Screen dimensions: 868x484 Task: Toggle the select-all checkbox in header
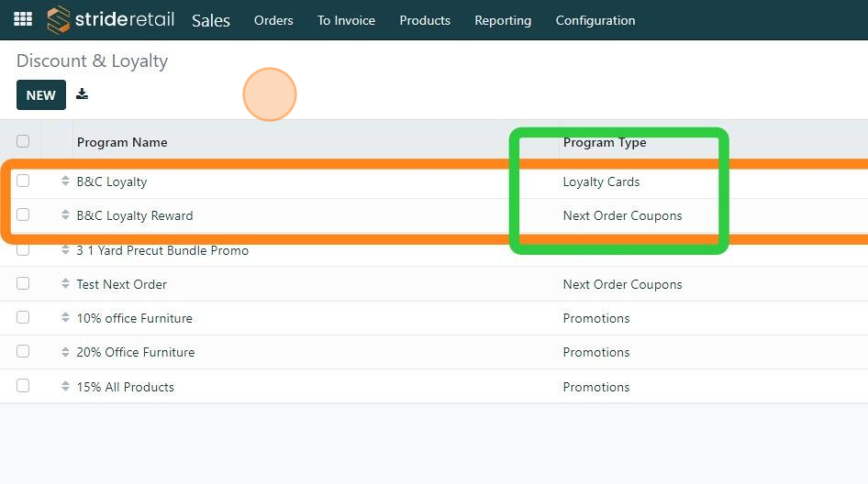click(x=23, y=141)
